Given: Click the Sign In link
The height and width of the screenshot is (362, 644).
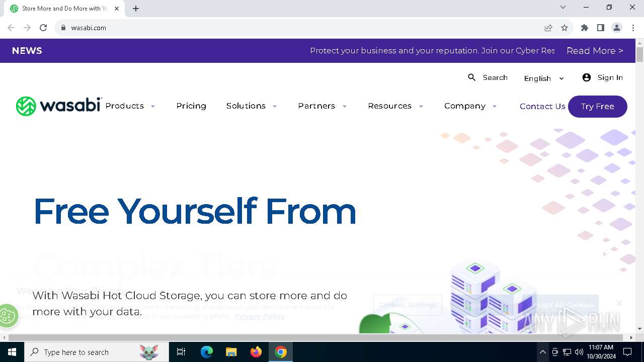Looking at the screenshot, I should point(610,77).
